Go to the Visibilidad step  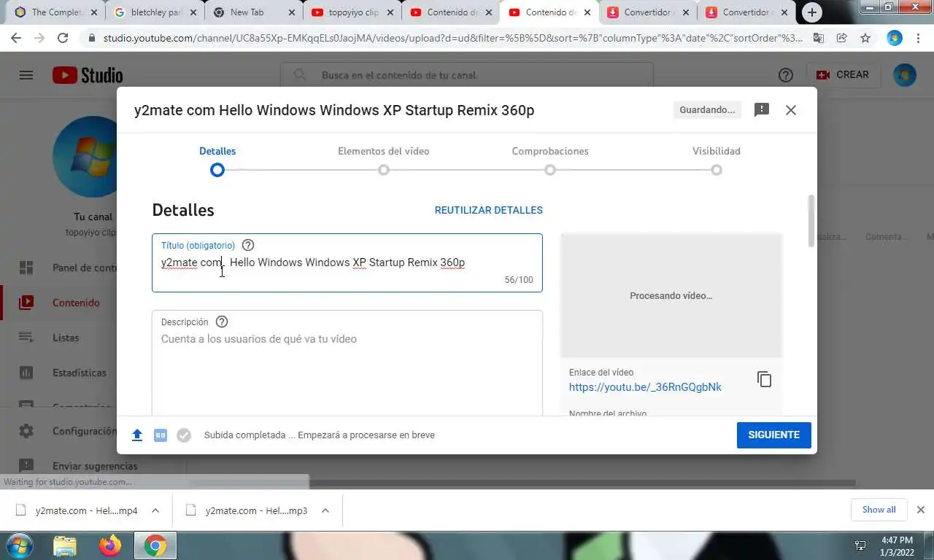[717, 160]
